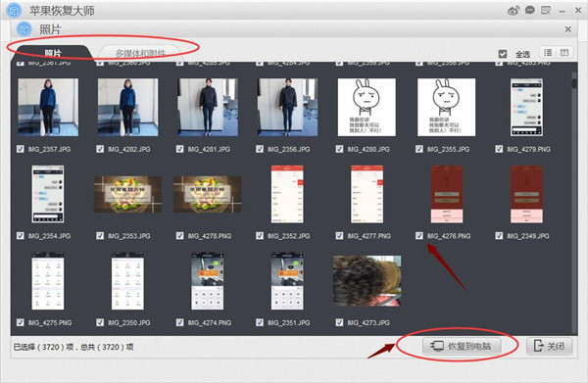Select the IMG_2349.JPG red screenshot thumbnail
Image resolution: width=588 pixels, height=383 pixels.
coord(526,194)
